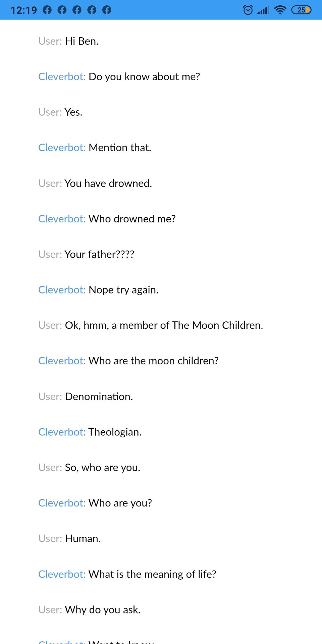Tap the Wi-Fi status icon
322x644 pixels.
[280, 10]
